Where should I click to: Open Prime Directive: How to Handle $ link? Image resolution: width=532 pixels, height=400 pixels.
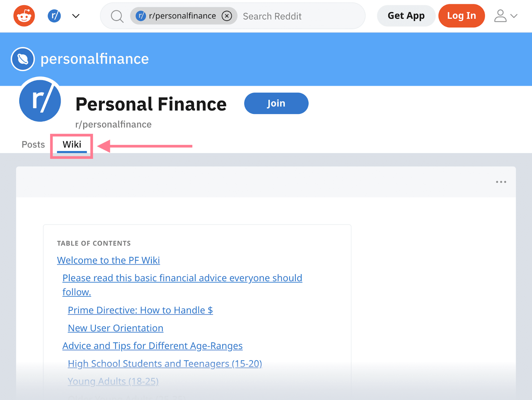pyautogui.click(x=140, y=310)
